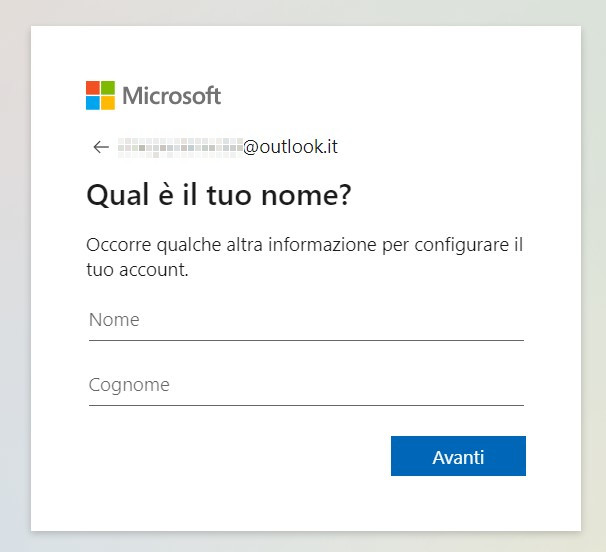Click the yellow square of the logo
The image size is (606, 552).
[x=107, y=102]
